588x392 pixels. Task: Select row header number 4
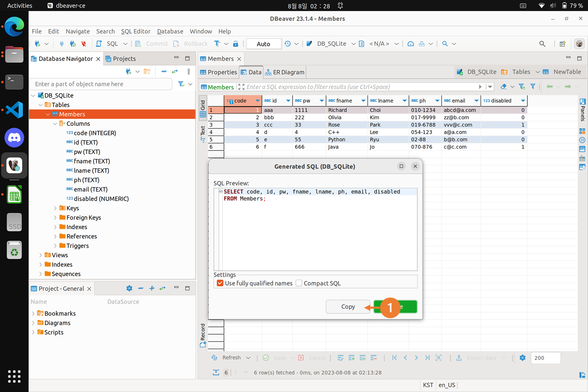[x=216, y=132]
